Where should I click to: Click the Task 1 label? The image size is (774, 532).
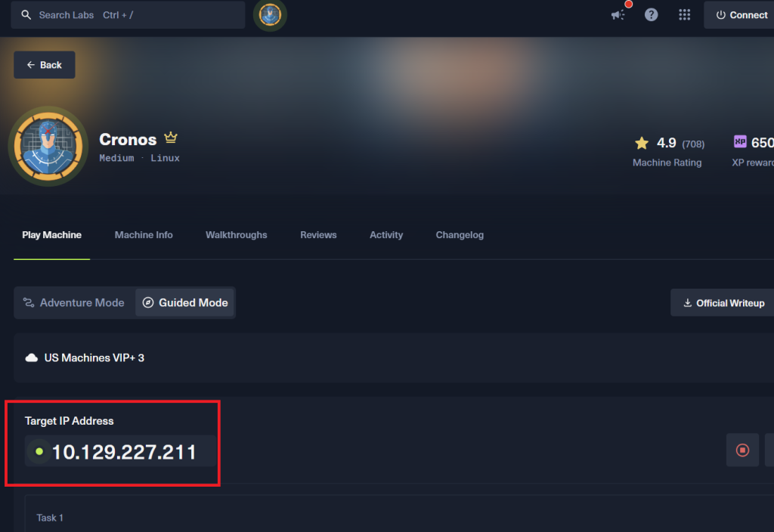click(50, 518)
